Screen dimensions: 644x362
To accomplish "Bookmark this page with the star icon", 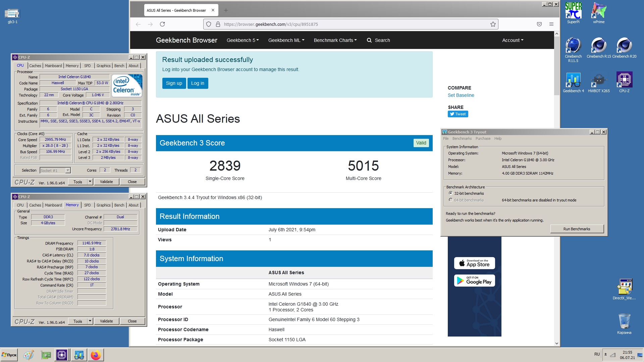I will (x=493, y=24).
